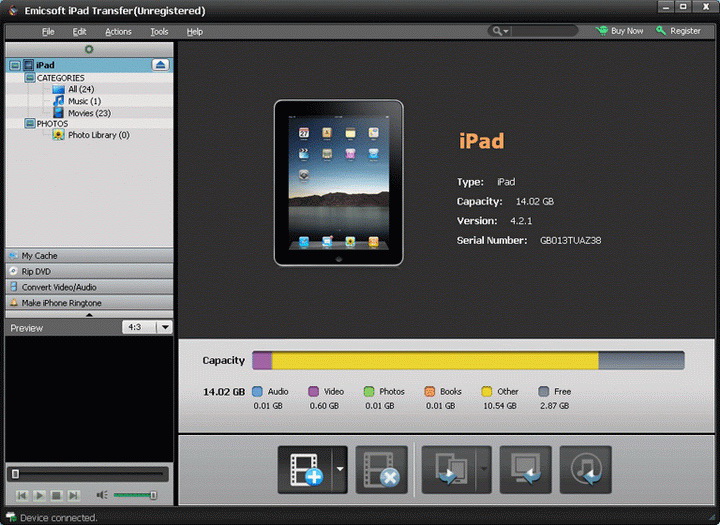This screenshot has height=525, width=720.
Task: Open the Actions menu
Action: coord(118,32)
